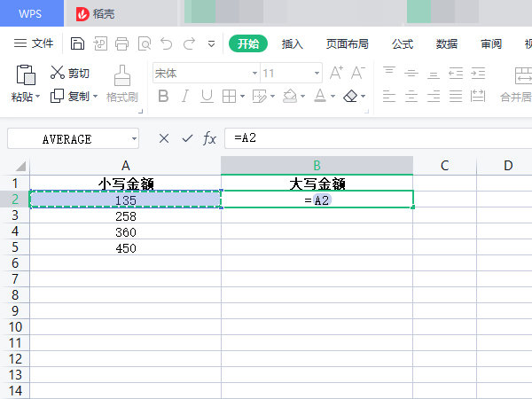532x399 pixels.
Task: Open the font color dropdown arrow
Action: (332, 97)
